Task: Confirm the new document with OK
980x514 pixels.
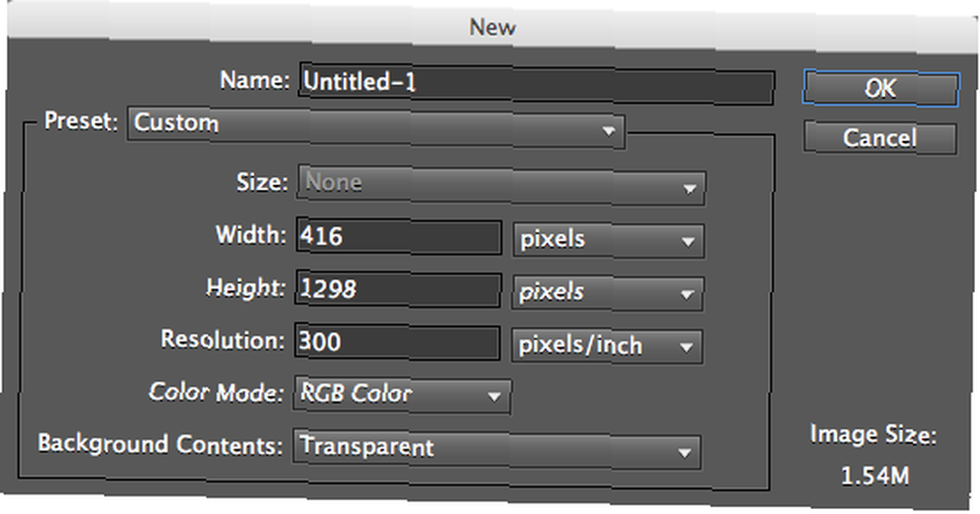Action: click(880, 89)
